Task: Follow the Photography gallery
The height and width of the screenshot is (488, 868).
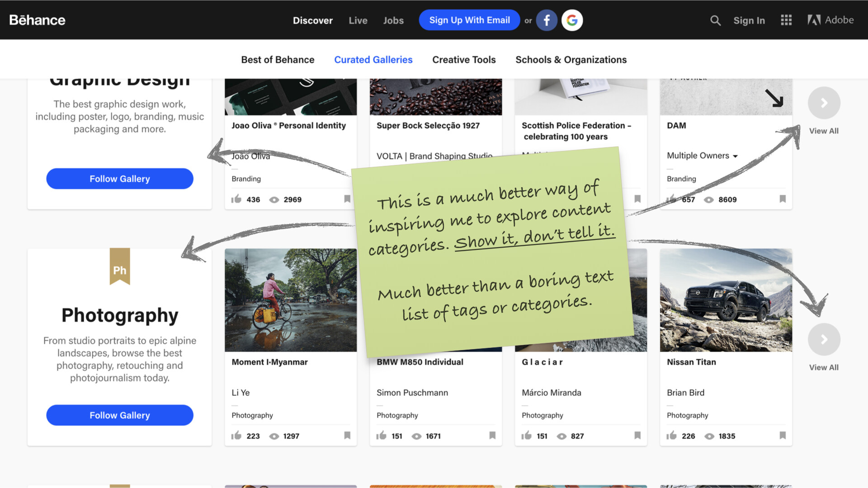Action: click(x=120, y=415)
